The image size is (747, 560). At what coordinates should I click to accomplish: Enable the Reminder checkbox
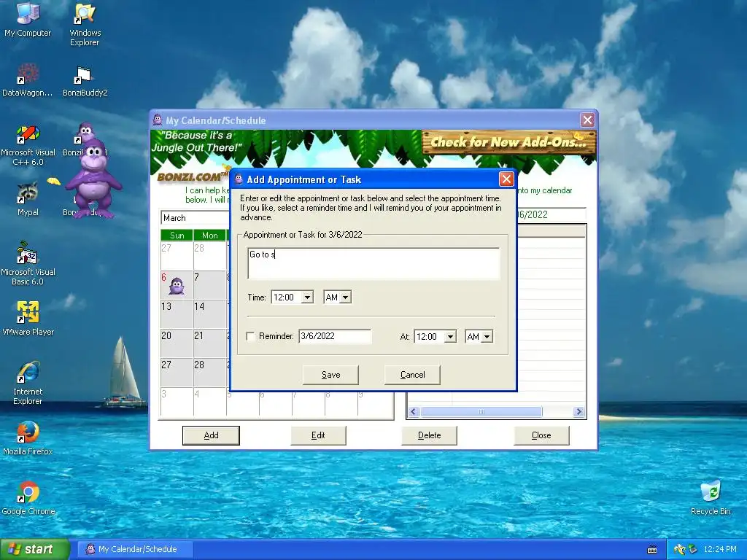[x=251, y=336]
